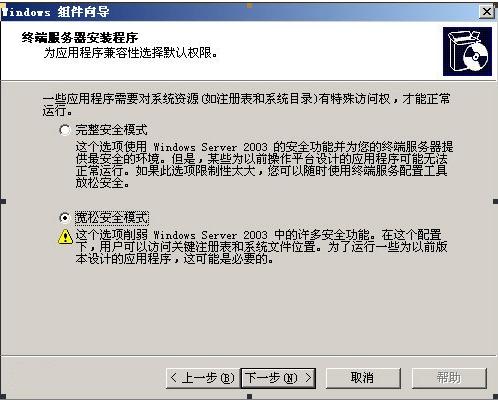Cancel the wizard with 取消
The image size is (498, 400).
click(x=363, y=378)
